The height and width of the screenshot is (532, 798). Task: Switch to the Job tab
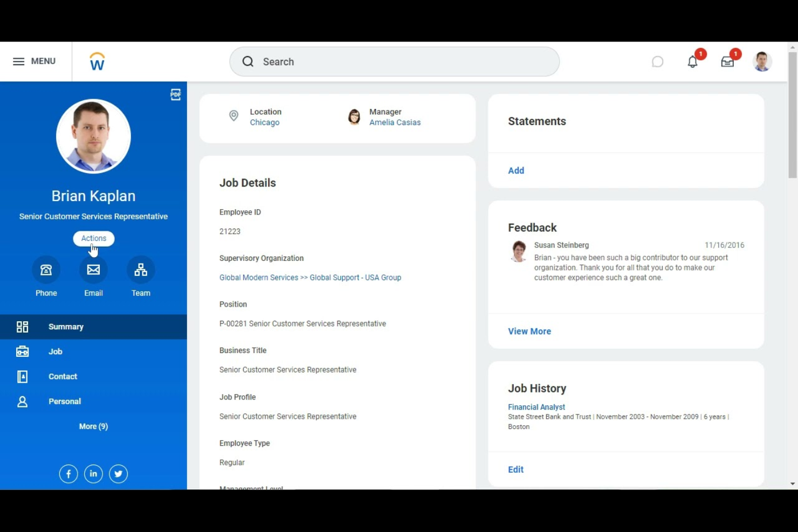point(56,351)
